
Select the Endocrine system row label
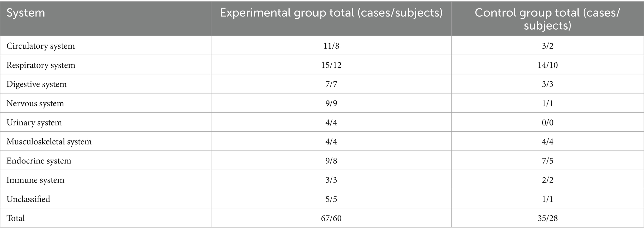point(39,161)
